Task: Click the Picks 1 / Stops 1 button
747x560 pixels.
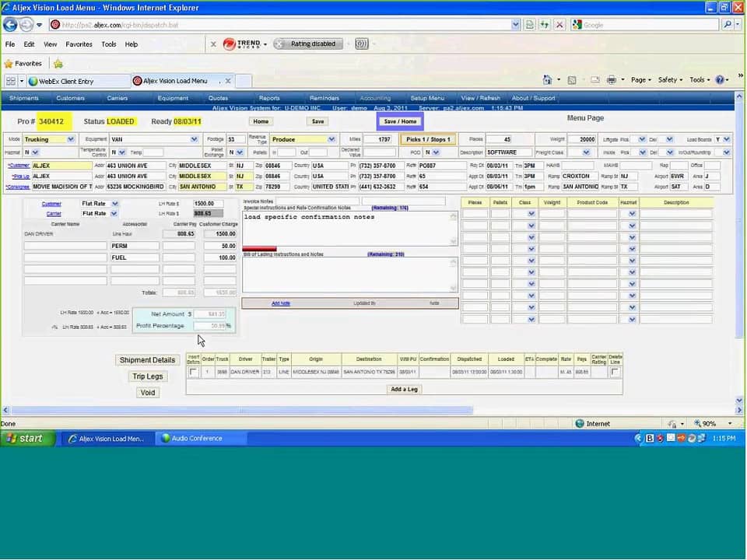Action: pos(428,139)
